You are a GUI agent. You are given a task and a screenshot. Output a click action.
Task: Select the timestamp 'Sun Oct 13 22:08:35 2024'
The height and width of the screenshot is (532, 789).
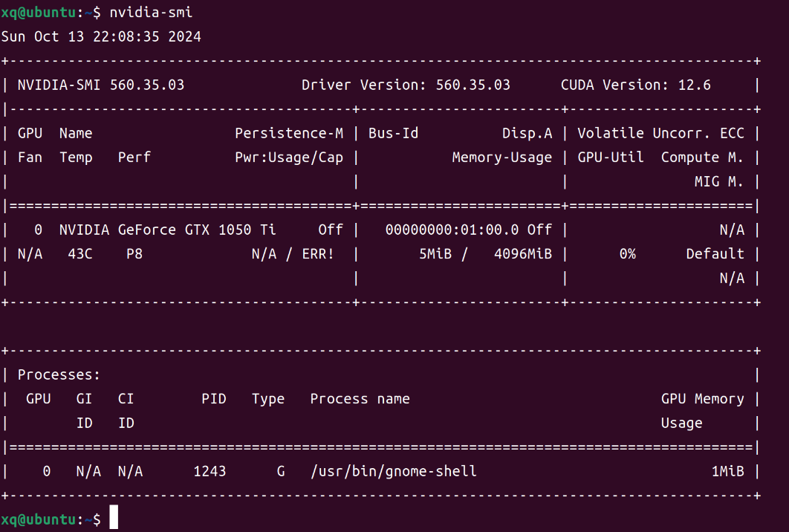coord(101,36)
